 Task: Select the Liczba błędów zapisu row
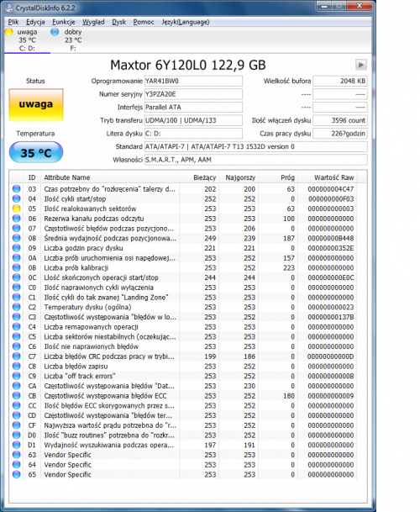(183, 366)
